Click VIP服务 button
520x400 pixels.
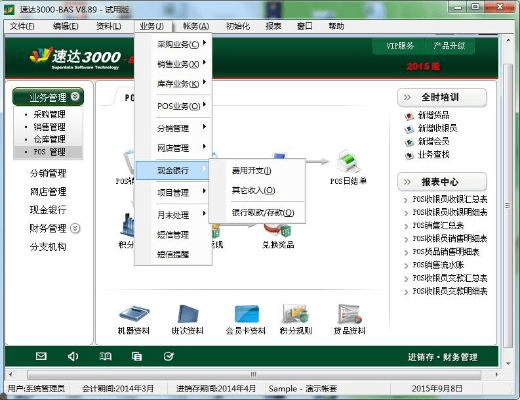tap(399, 46)
